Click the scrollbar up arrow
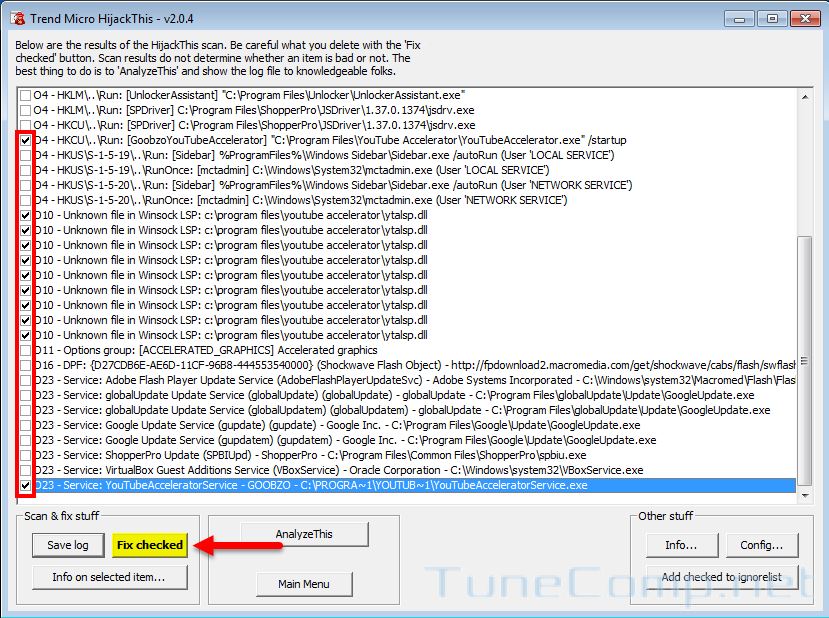 pos(805,97)
